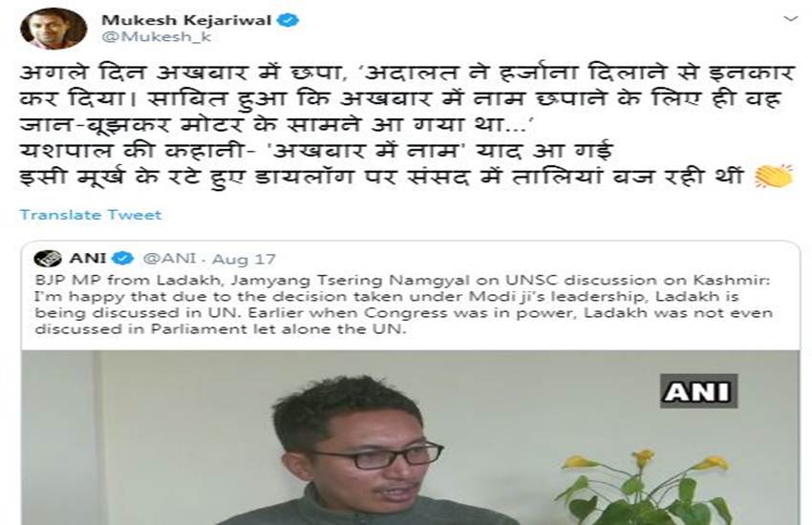Open the quoted tweet text about the UNSC discussion
Viewport: 812px width, 525px height.
pos(403,304)
